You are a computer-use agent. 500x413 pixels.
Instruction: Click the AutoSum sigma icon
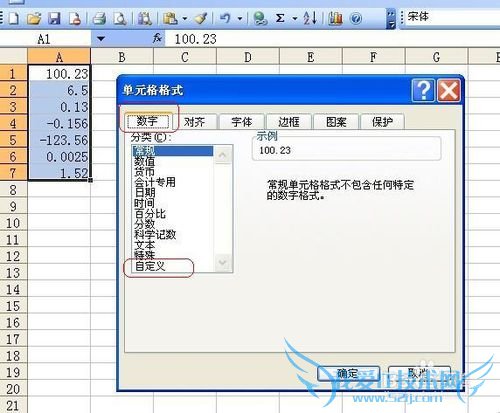[280, 18]
